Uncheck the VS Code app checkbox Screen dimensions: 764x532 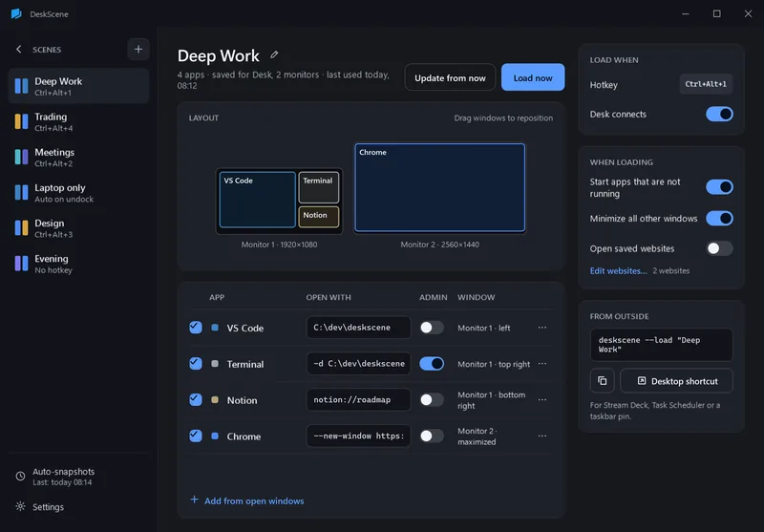(x=196, y=328)
